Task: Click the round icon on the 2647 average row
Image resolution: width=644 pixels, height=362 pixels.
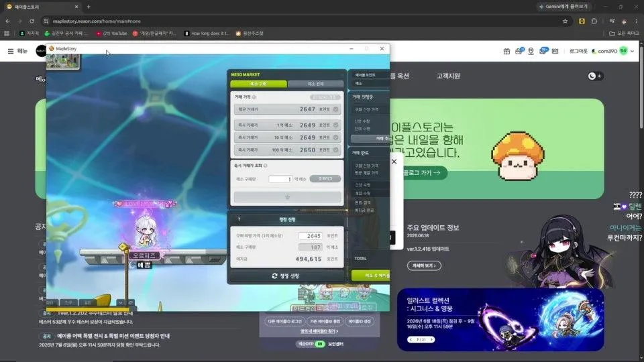Action: pyautogui.click(x=335, y=109)
